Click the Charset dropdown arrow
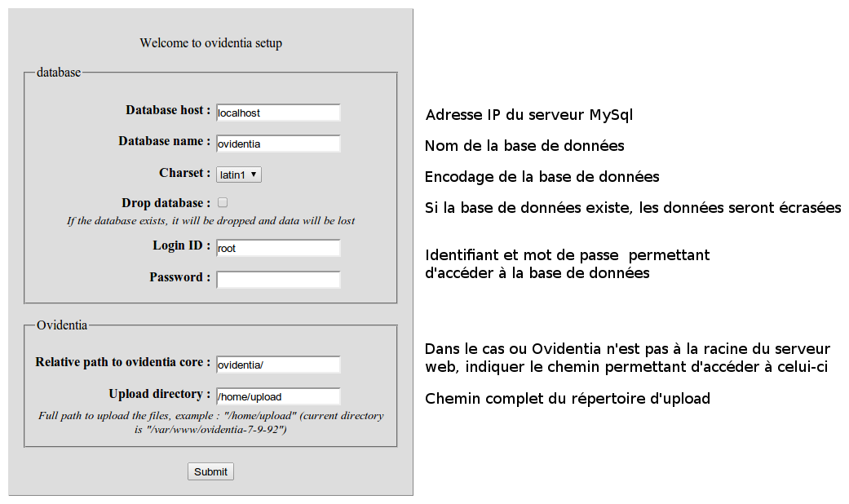This screenshot has width=849, height=504. [251, 173]
